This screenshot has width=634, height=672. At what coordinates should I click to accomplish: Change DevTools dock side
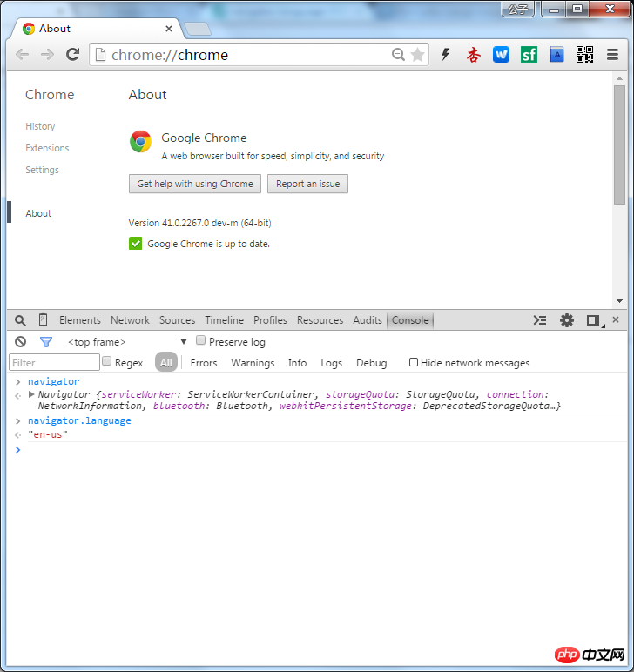(x=594, y=320)
